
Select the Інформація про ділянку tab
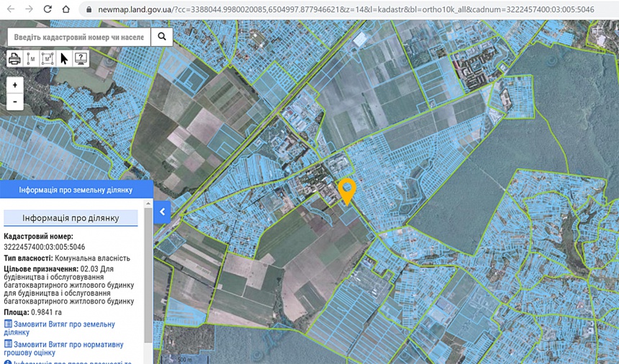(71, 218)
